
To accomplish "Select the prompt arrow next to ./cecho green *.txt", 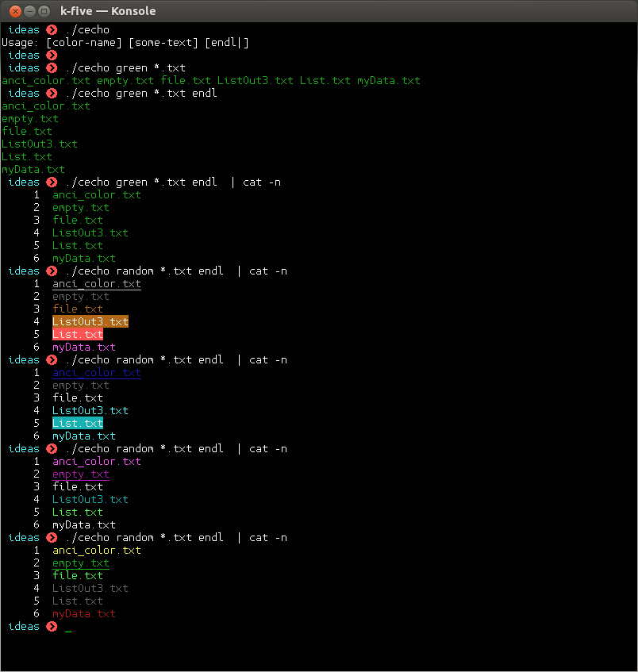I will pos(51,67).
